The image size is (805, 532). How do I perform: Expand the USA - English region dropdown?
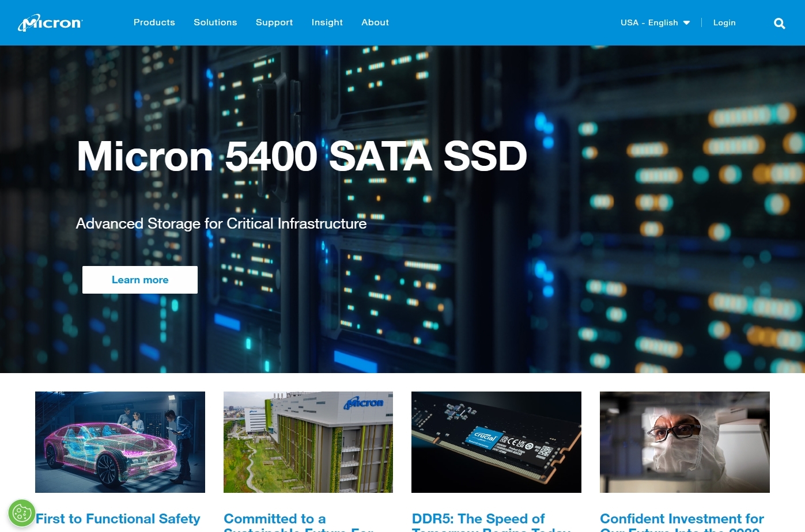[x=655, y=22]
